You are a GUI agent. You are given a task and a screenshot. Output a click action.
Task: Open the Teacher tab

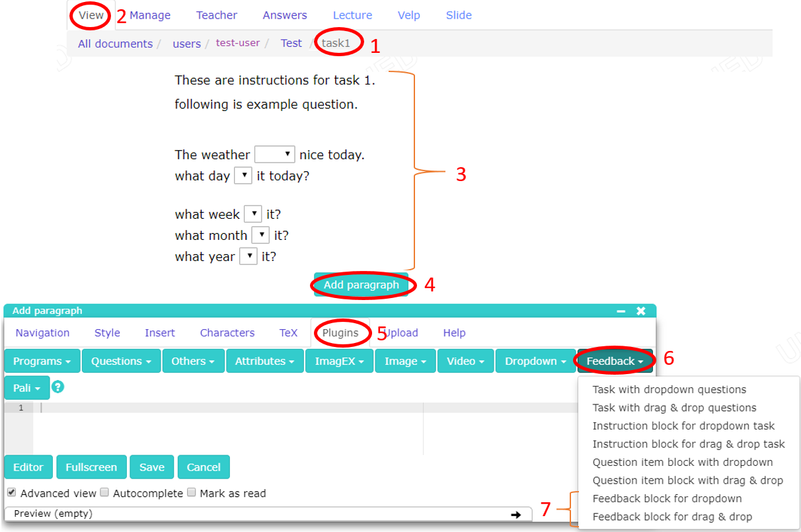click(x=216, y=15)
